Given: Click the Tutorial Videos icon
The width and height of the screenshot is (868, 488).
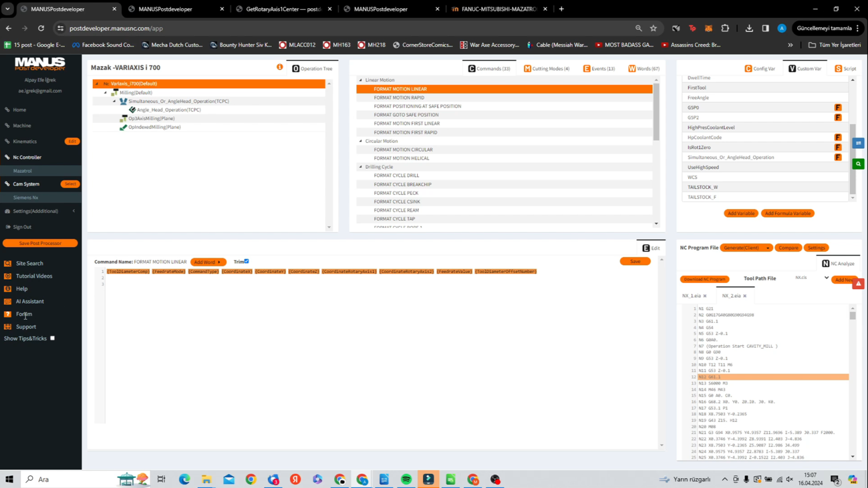Looking at the screenshot, I should pyautogui.click(x=8, y=276).
